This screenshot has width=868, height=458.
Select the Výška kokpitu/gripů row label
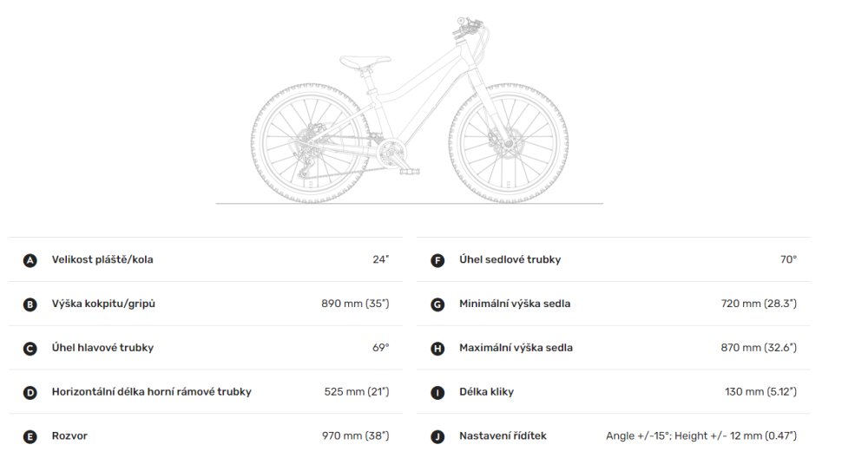tap(103, 304)
